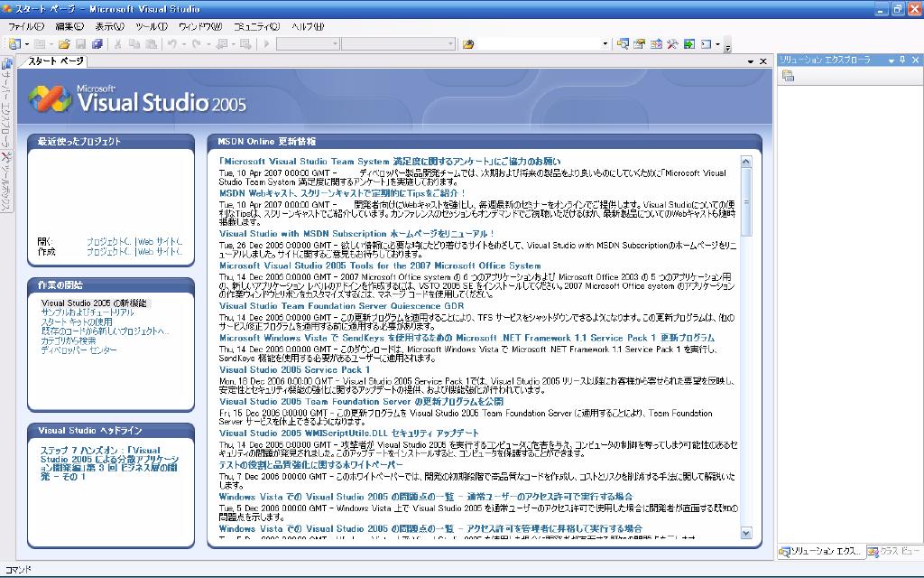
Task: Toggle Solution Explorer auto-hide pin
Action: (902, 60)
